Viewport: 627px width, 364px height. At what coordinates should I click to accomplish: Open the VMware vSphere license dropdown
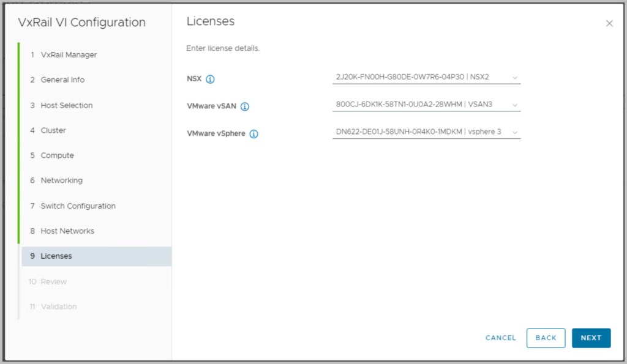[426, 132]
